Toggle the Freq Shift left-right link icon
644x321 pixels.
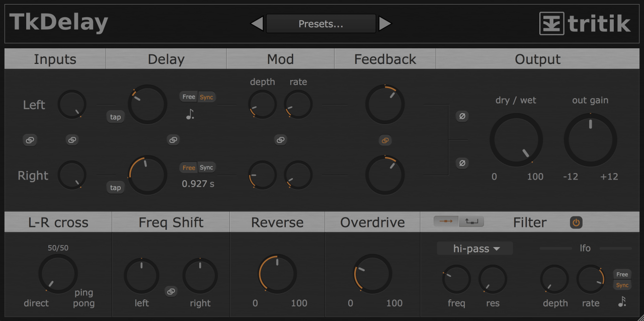pos(171,291)
